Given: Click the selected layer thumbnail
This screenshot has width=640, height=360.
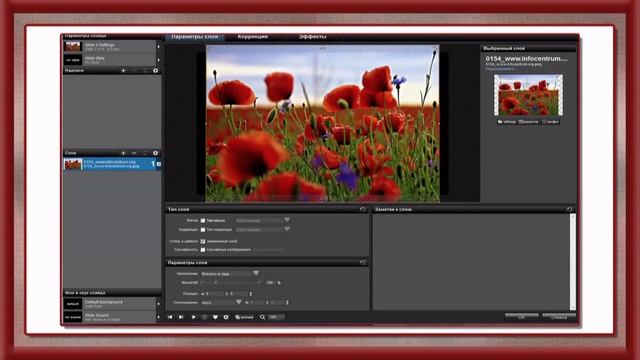Looking at the screenshot, I should point(528,95).
